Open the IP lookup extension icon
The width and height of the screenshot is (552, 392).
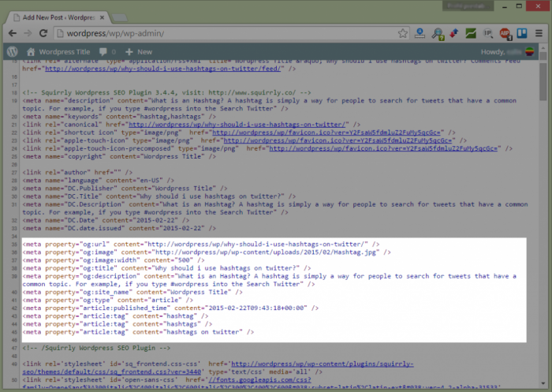point(488,33)
